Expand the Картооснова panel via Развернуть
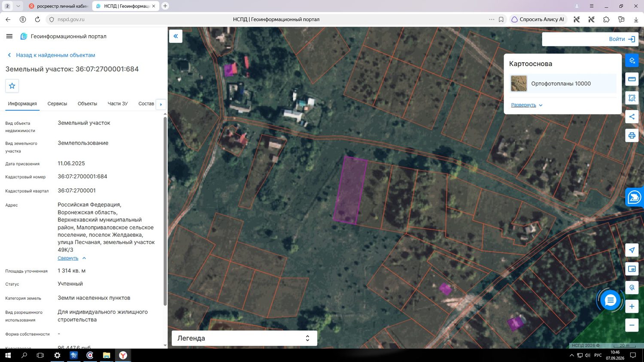Screen dimensions: 644x362 527,105
